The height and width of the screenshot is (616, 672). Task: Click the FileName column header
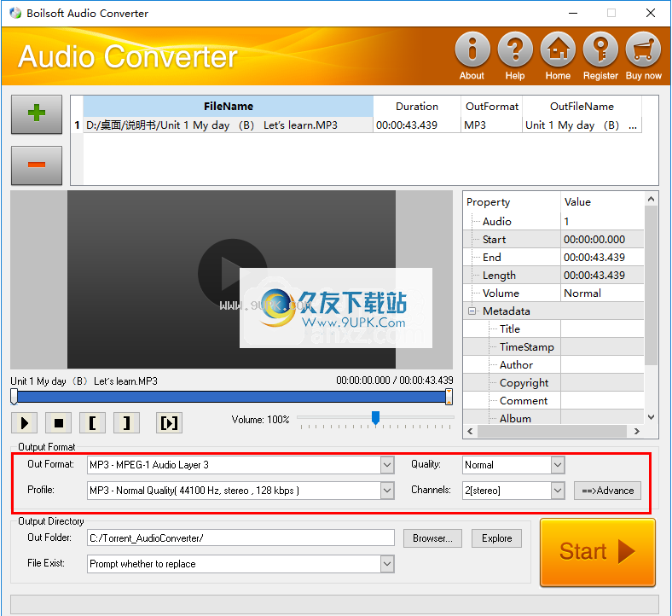(x=228, y=107)
